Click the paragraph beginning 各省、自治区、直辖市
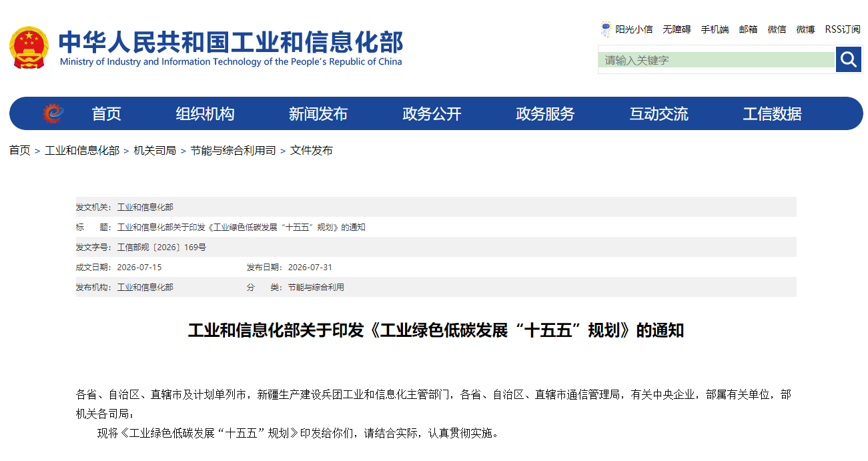Screen dimensions: 868x461 (434, 404)
